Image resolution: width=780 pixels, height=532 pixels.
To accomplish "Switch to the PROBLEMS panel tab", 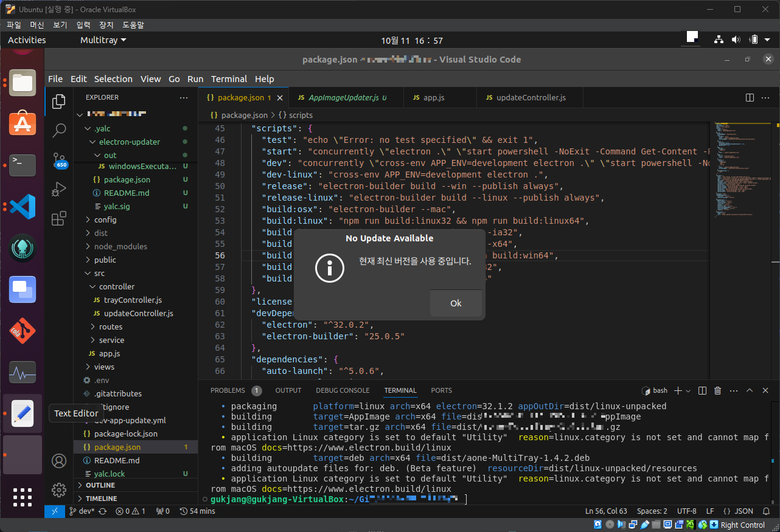I will [228, 390].
